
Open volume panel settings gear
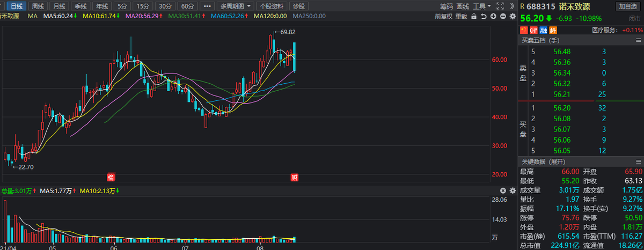coord(503,190)
